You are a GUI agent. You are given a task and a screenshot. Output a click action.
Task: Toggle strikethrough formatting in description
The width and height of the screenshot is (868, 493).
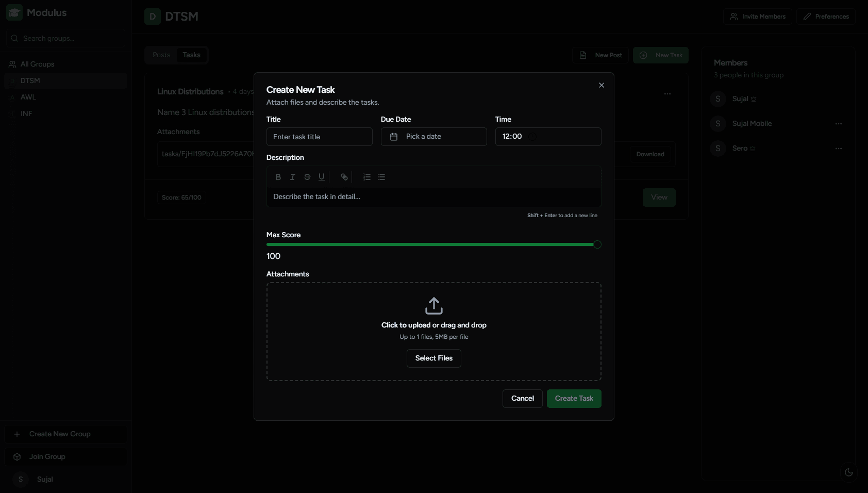pos(307,177)
